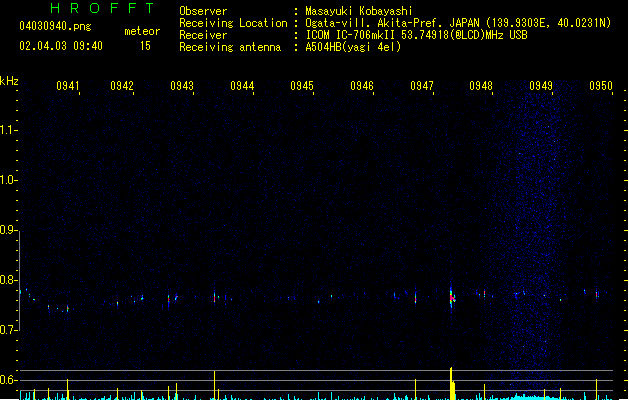Select the file name 04030940.png
This screenshot has width=629, height=400.
click(55, 26)
